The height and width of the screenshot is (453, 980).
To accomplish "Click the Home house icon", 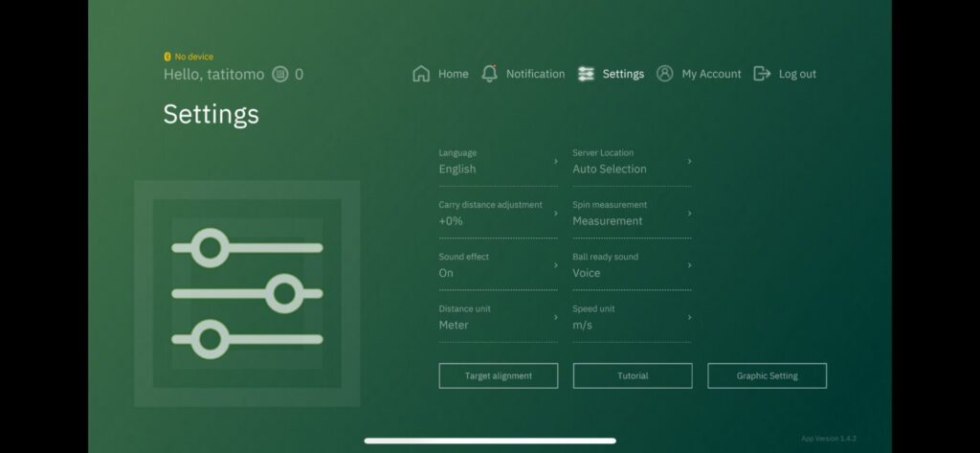I will (421, 74).
